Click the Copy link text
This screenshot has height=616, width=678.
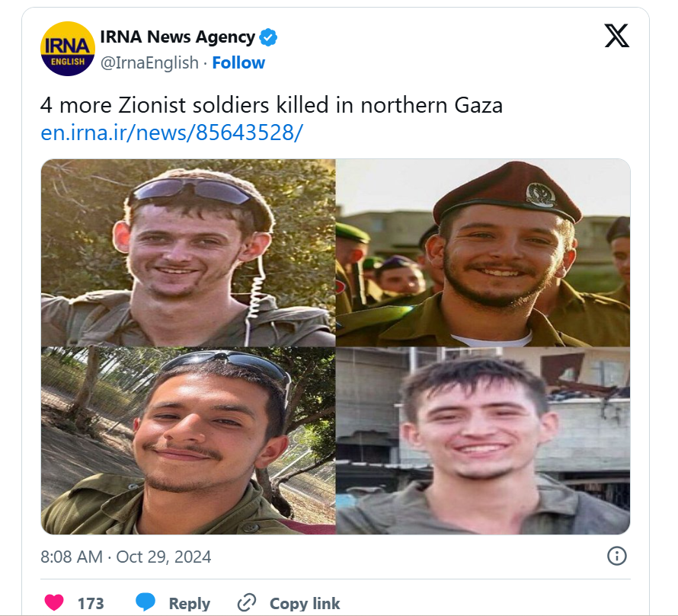pos(305,604)
